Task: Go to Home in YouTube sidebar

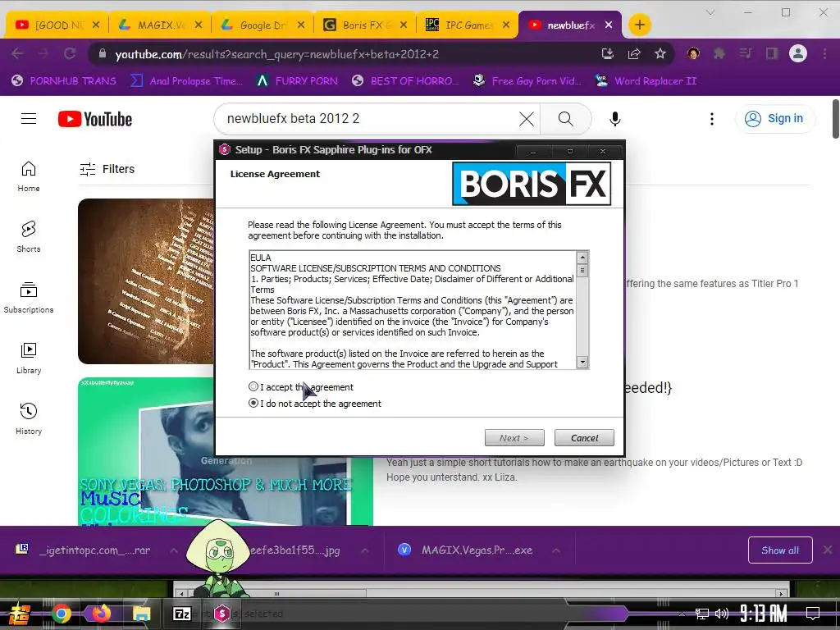Action: (29, 177)
